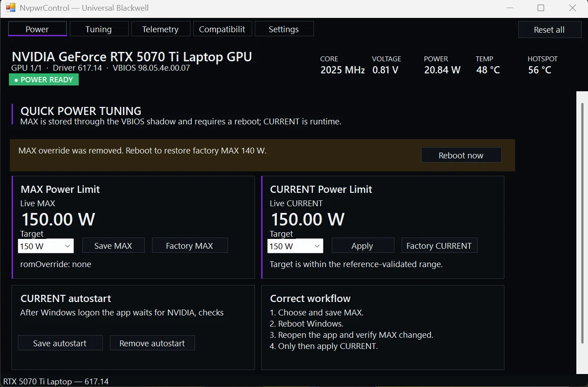Click the NvpwrControl app icon in title bar

click(x=11, y=8)
